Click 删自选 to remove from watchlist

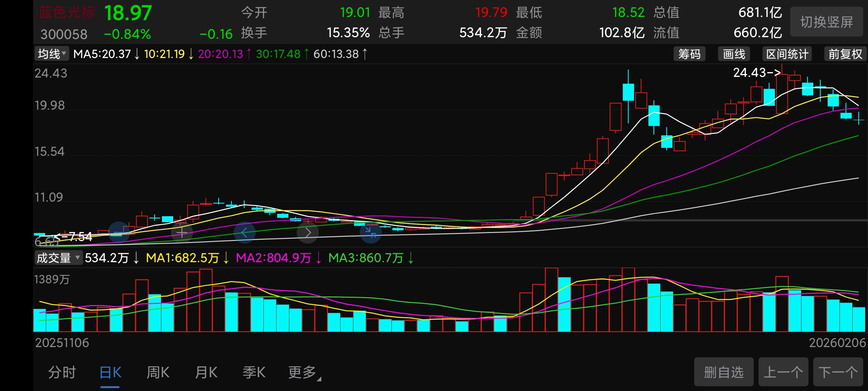(x=723, y=372)
